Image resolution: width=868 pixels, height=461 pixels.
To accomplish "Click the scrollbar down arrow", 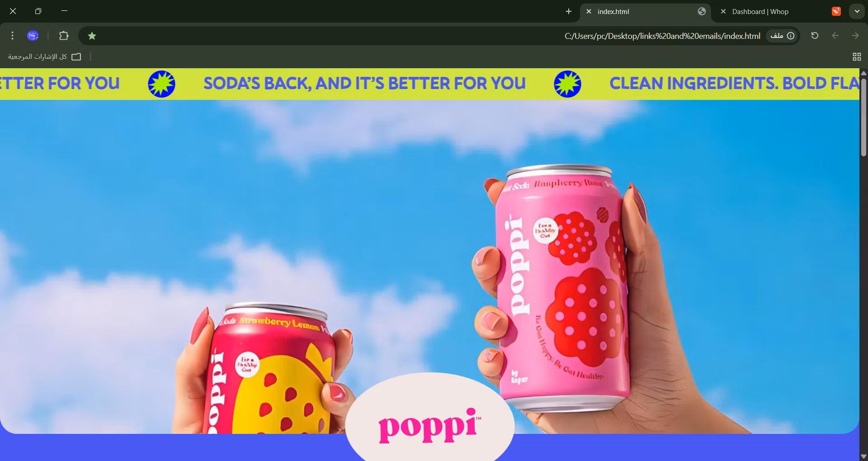I will (863, 456).
